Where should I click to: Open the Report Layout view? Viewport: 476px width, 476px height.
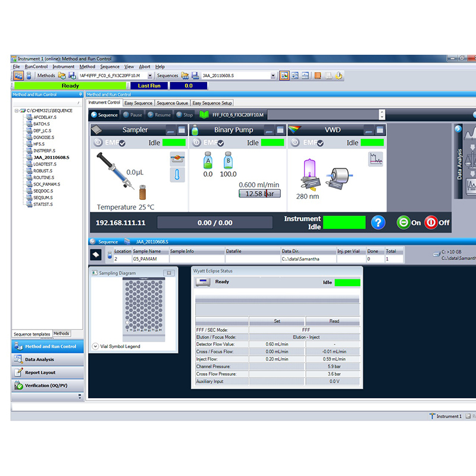[x=48, y=372]
